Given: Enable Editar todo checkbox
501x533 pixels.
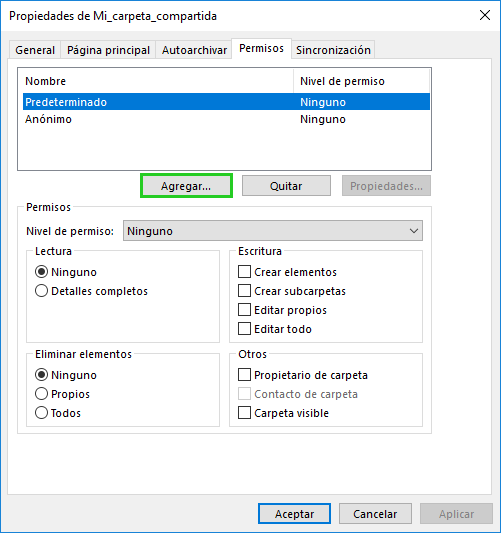Looking at the screenshot, I should click(x=275, y=329).
